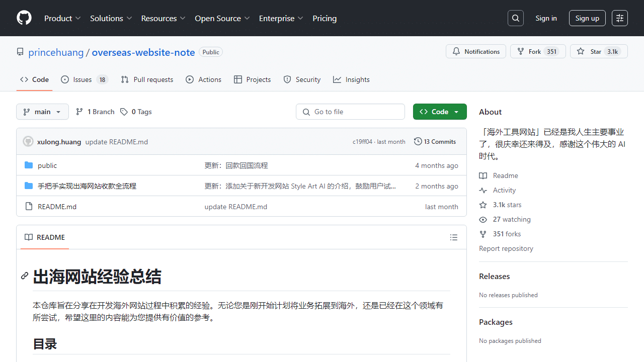This screenshot has width=644, height=362.
Task: Expand the Open Source menu
Action: click(222, 18)
